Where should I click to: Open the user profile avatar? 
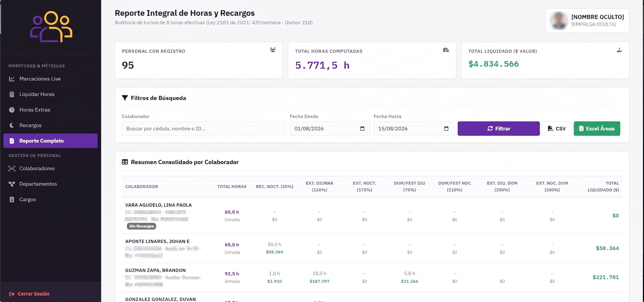click(x=559, y=20)
